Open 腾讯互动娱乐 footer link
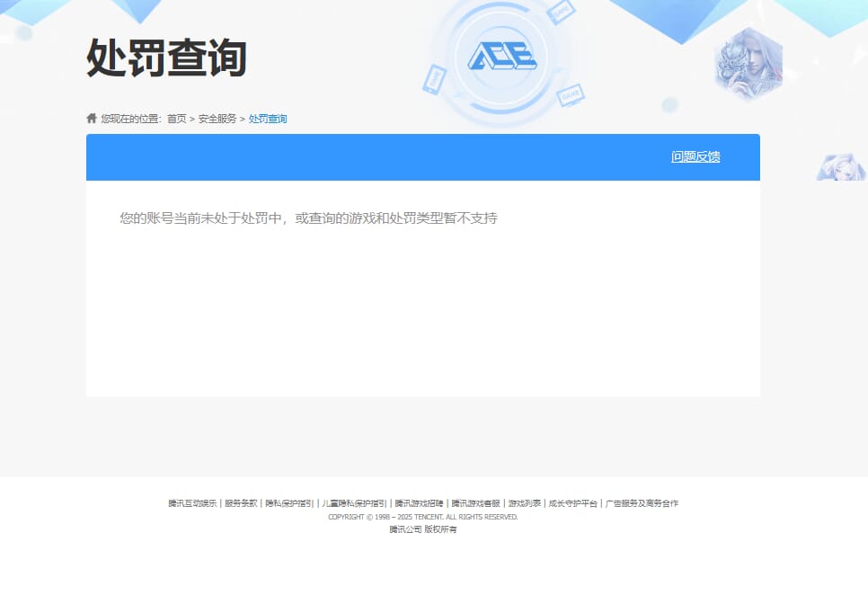The width and height of the screenshot is (868, 604). 192,503
